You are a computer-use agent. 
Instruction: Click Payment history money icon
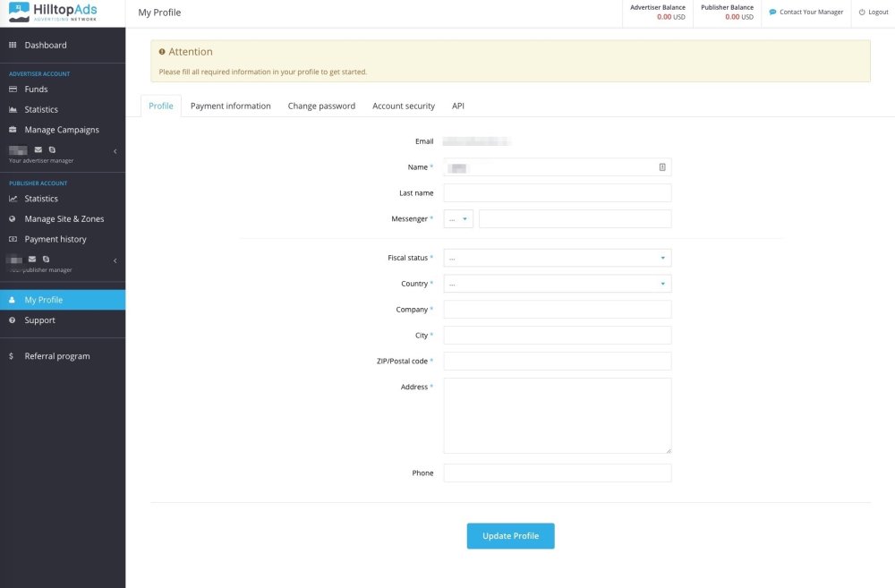tap(13, 239)
